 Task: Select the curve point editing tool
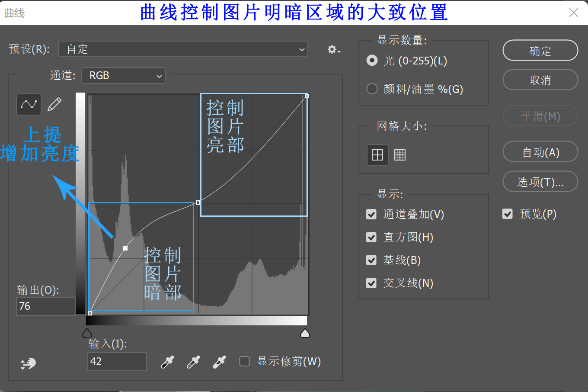[29, 104]
